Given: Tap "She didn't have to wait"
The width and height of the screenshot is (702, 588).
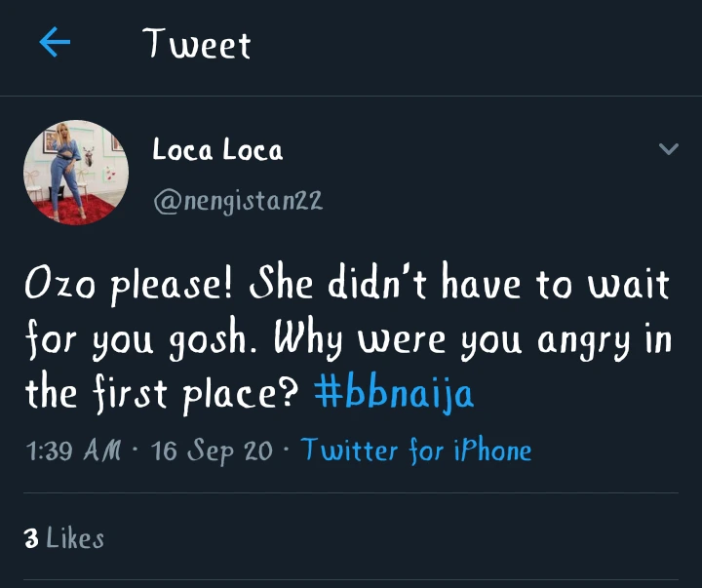Looking at the screenshot, I should pyautogui.click(x=460, y=283).
